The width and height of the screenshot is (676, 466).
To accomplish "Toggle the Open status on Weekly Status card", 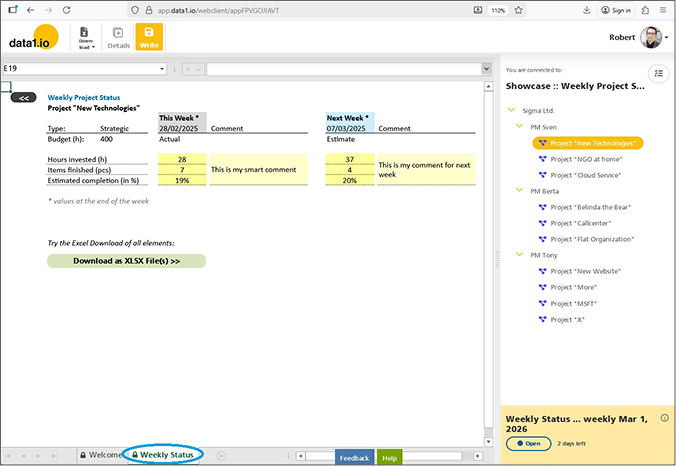I will coord(528,442).
